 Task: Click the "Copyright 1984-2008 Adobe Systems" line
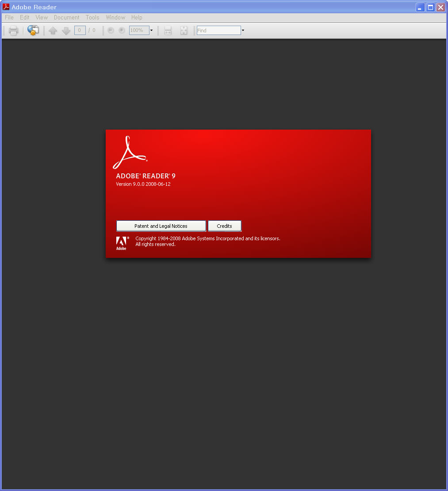click(207, 238)
